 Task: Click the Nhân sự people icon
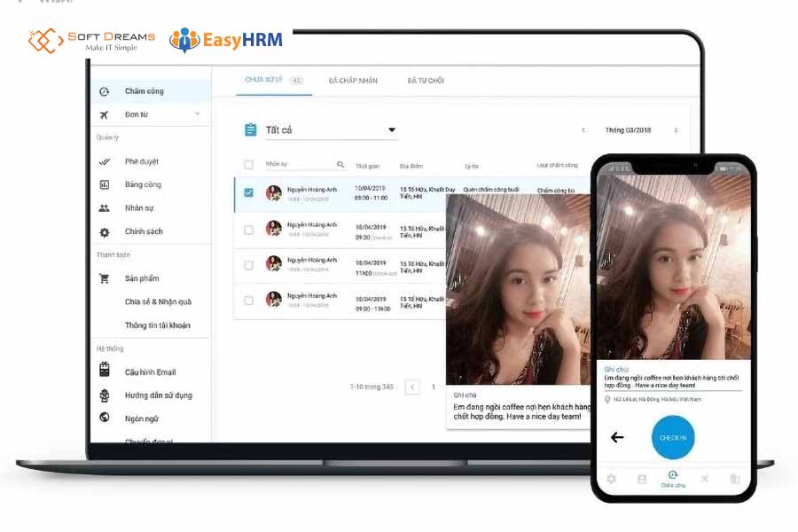[x=105, y=208]
